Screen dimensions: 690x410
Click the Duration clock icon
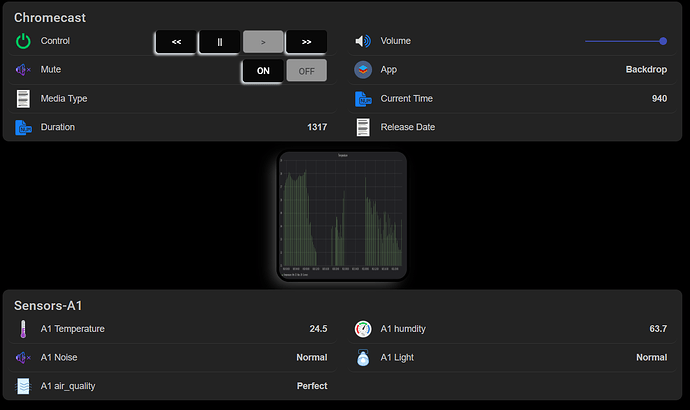tap(23, 127)
